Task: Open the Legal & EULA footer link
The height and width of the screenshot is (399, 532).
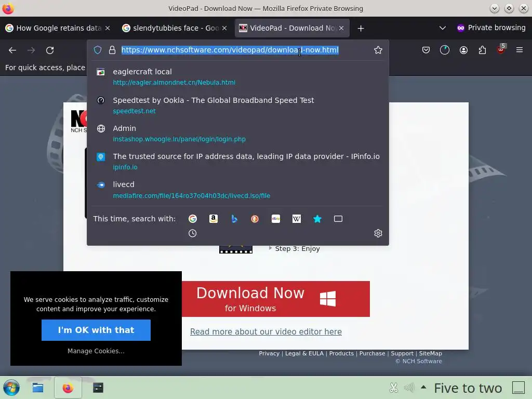Action: coord(304,353)
